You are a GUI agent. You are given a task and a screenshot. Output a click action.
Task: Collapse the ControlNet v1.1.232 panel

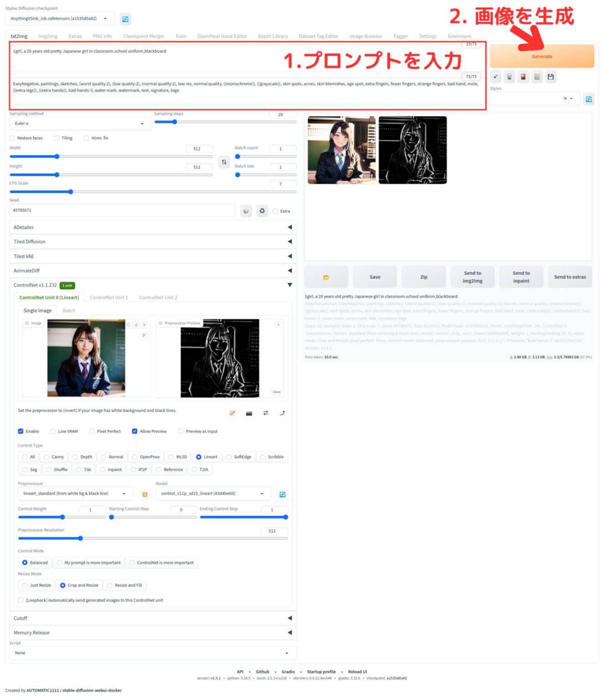[290, 284]
